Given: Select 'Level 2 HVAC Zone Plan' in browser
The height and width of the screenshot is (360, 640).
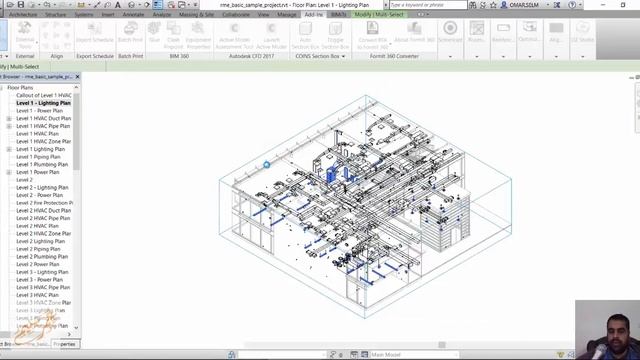Looking at the screenshot, I should [x=44, y=233].
